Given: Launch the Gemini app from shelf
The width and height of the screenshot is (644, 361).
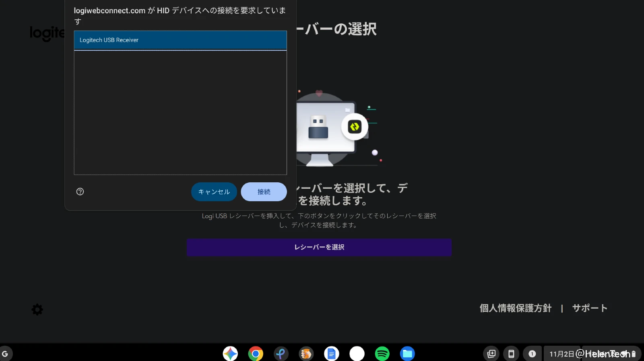Looking at the screenshot, I should pyautogui.click(x=230, y=354).
